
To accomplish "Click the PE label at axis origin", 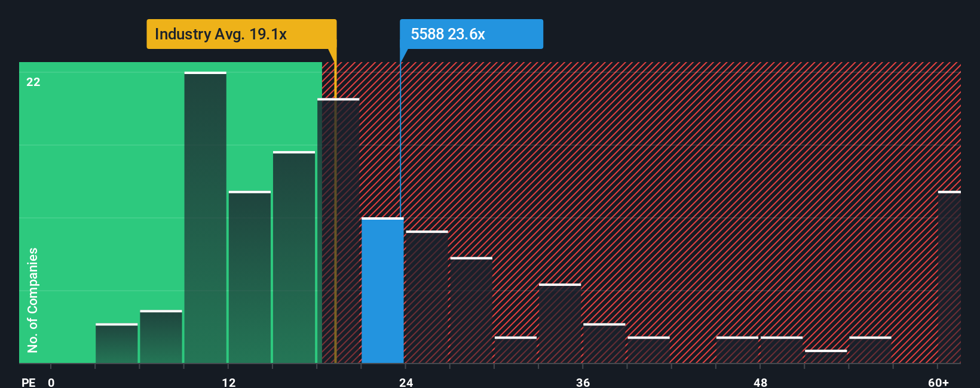I will (28, 382).
